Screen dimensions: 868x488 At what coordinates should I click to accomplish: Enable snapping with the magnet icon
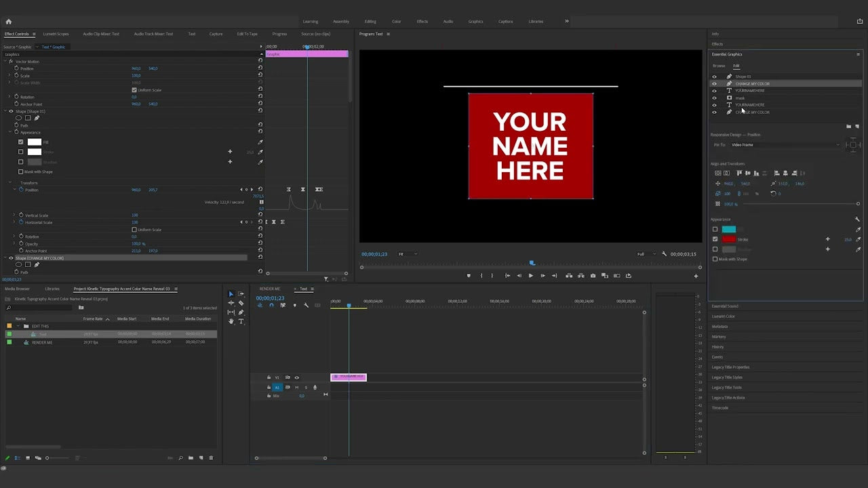(x=271, y=305)
